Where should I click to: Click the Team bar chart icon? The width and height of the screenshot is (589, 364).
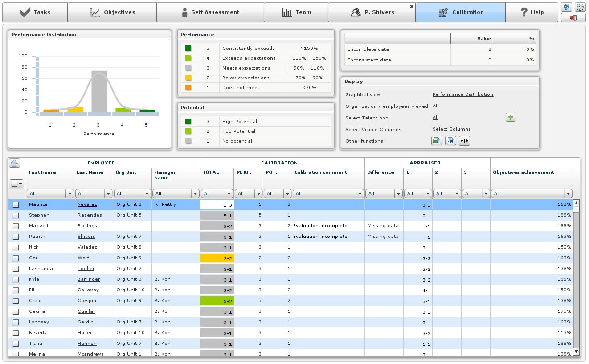(287, 12)
